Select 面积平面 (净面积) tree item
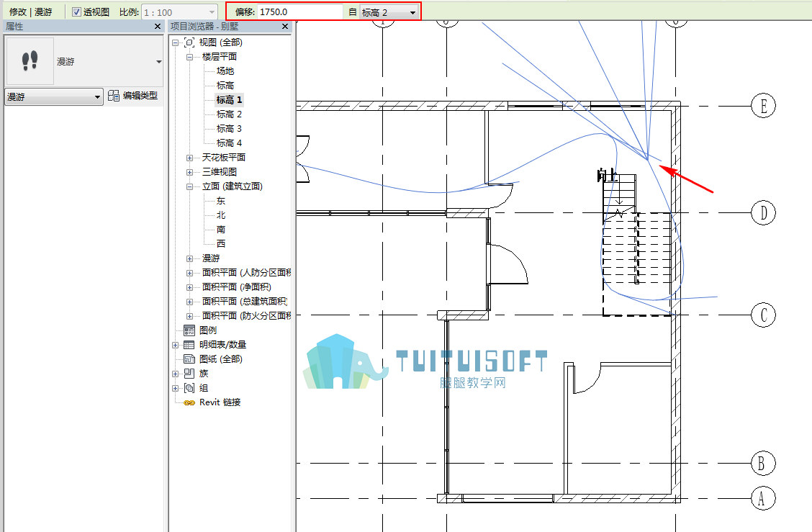The width and height of the screenshot is (812, 532). (237, 287)
